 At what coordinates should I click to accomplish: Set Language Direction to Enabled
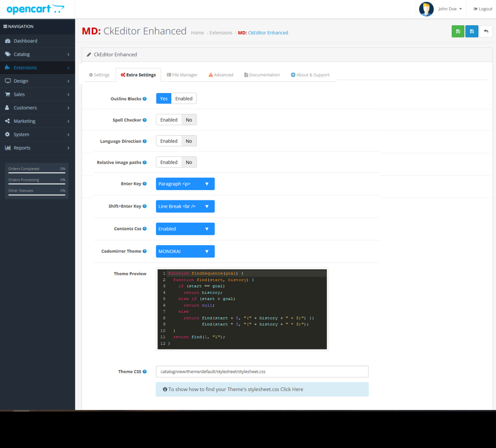(168, 141)
